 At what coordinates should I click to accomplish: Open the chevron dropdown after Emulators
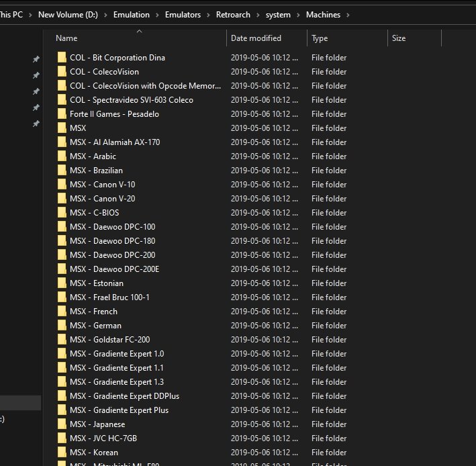click(x=208, y=15)
